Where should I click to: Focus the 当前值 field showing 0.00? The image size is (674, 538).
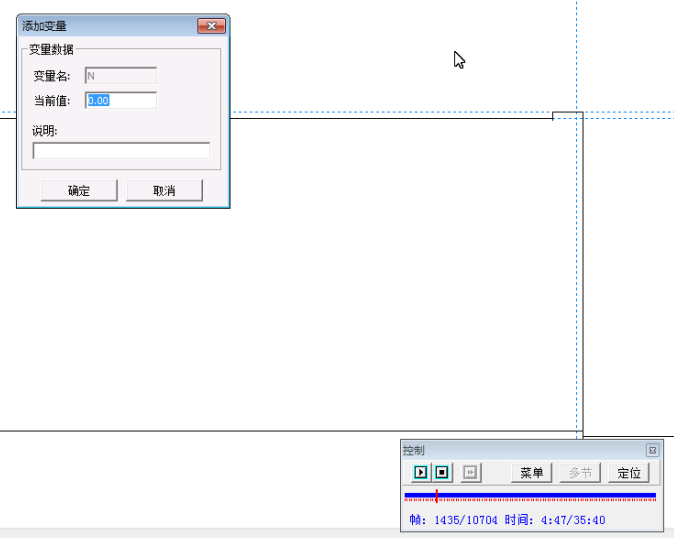(120, 100)
